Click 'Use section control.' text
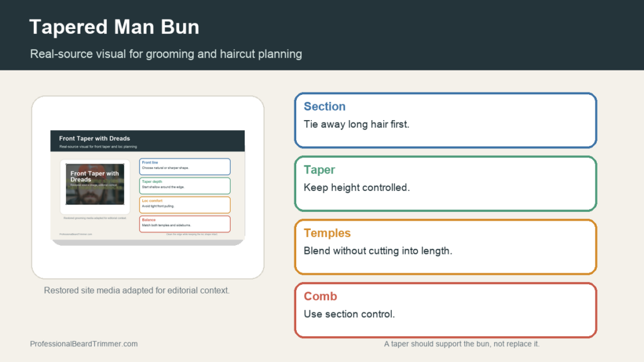The width and height of the screenshot is (644, 362). (349, 314)
